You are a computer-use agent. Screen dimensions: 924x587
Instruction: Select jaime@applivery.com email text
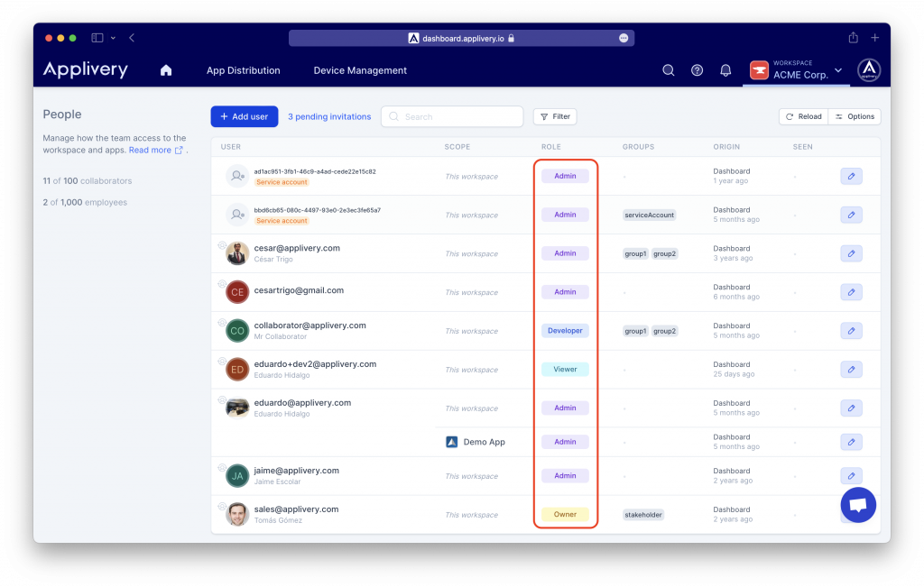[x=296, y=471]
